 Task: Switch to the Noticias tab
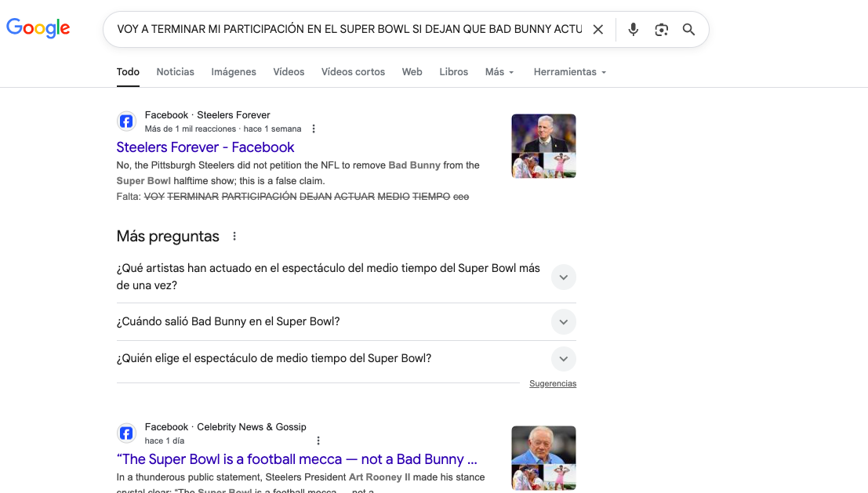click(x=175, y=72)
